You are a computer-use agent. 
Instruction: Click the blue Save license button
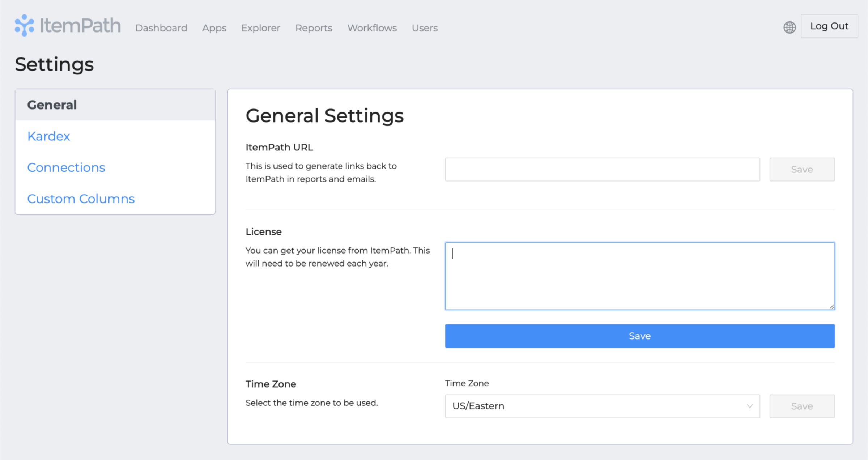640,336
